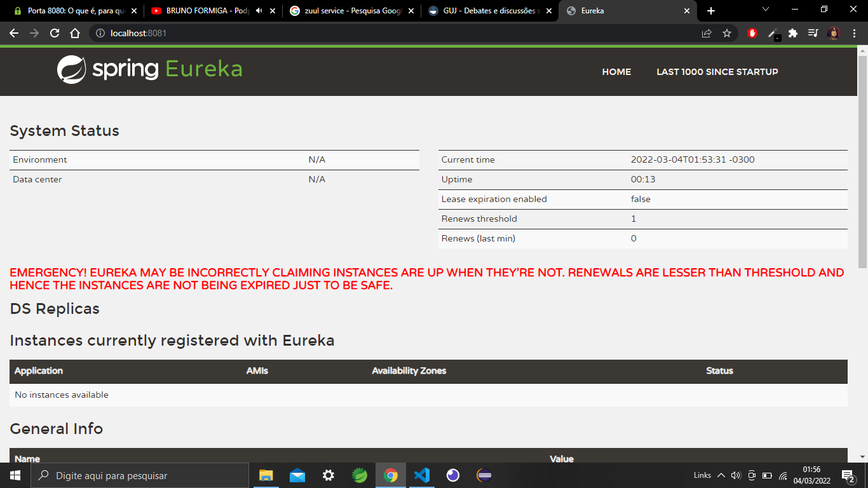Open the notification center icon
This screenshot has height=488, width=868.
tap(848, 475)
